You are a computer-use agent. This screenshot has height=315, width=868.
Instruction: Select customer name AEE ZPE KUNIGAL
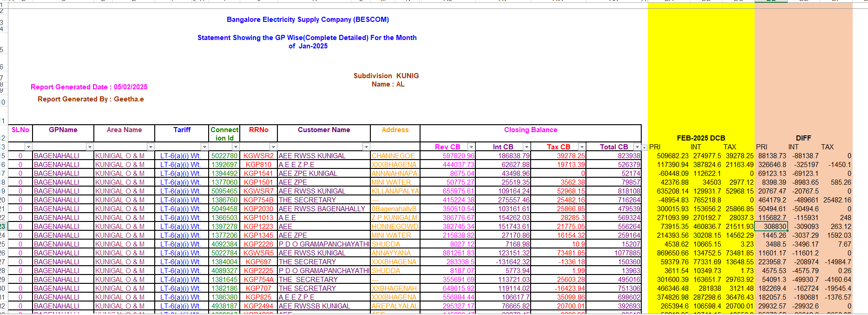324,174
